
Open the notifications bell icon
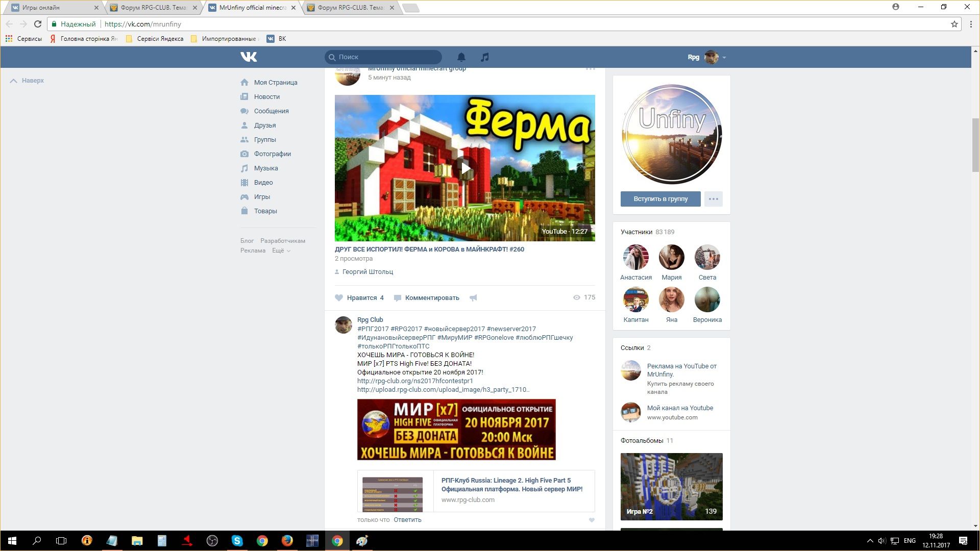click(461, 57)
